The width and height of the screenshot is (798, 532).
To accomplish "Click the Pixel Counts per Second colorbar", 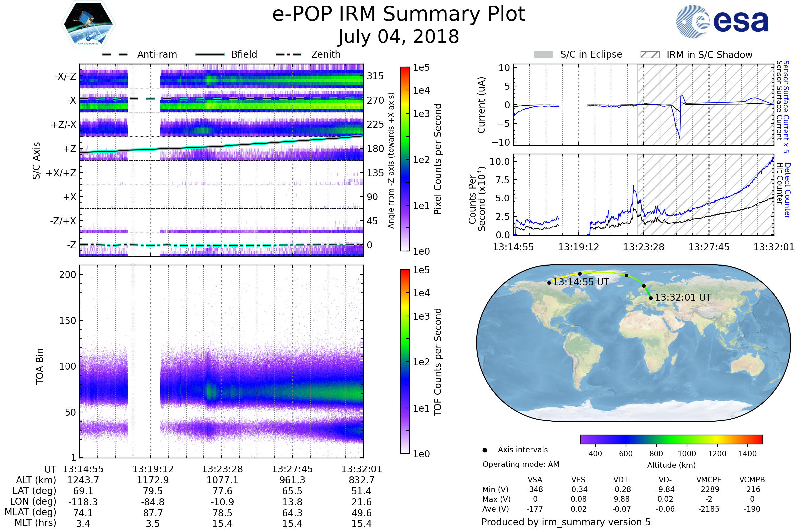I will pyautogui.click(x=405, y=159).
